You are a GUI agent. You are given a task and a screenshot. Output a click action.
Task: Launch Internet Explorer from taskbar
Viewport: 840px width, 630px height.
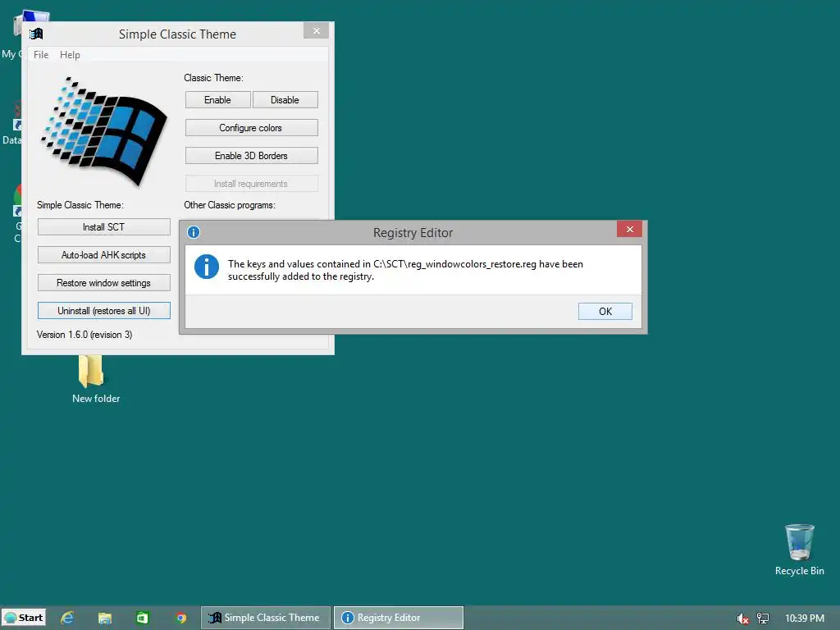tap(67, 618)
